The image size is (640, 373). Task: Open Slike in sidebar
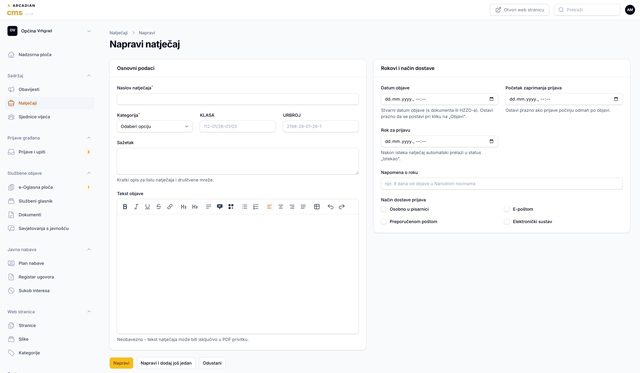pos(49,339)
